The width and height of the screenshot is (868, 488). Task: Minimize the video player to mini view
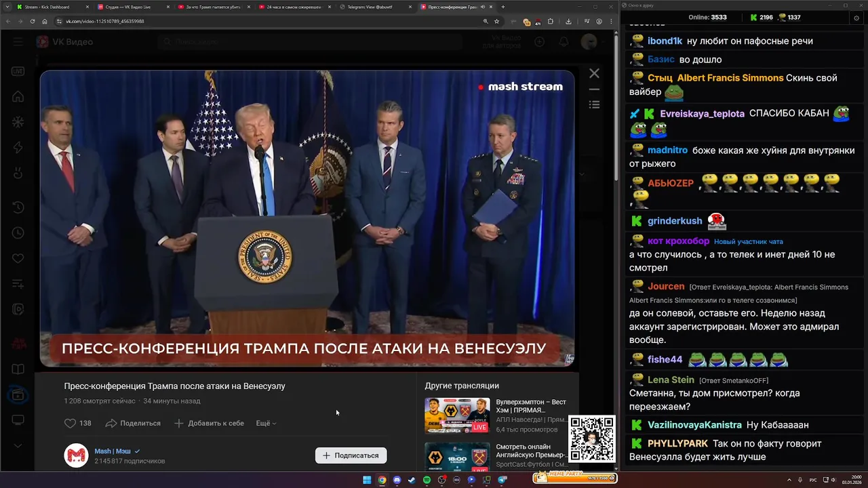594,89
